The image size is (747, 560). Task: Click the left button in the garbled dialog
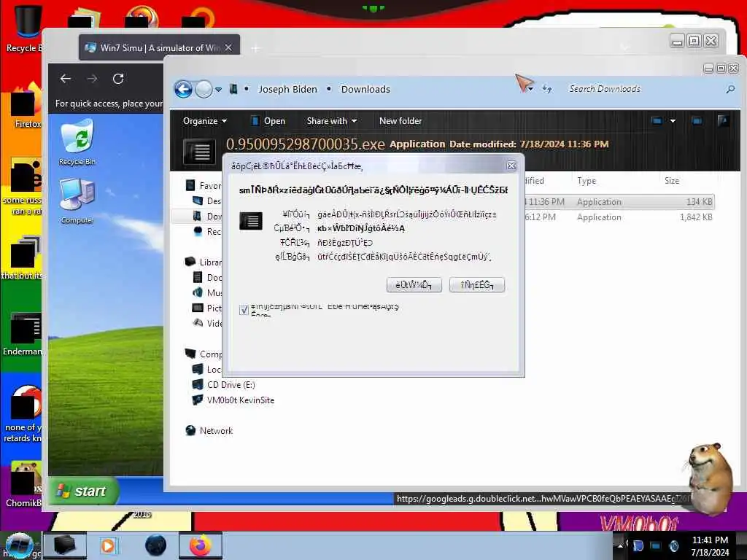[414, 285]
